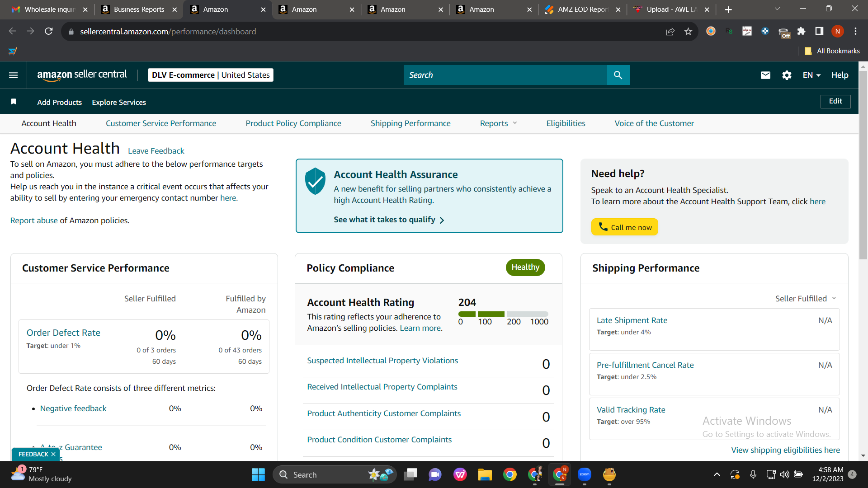Click the Account Health Rating progress bar
Screen dimensions: 868x488
click(503, 314)
